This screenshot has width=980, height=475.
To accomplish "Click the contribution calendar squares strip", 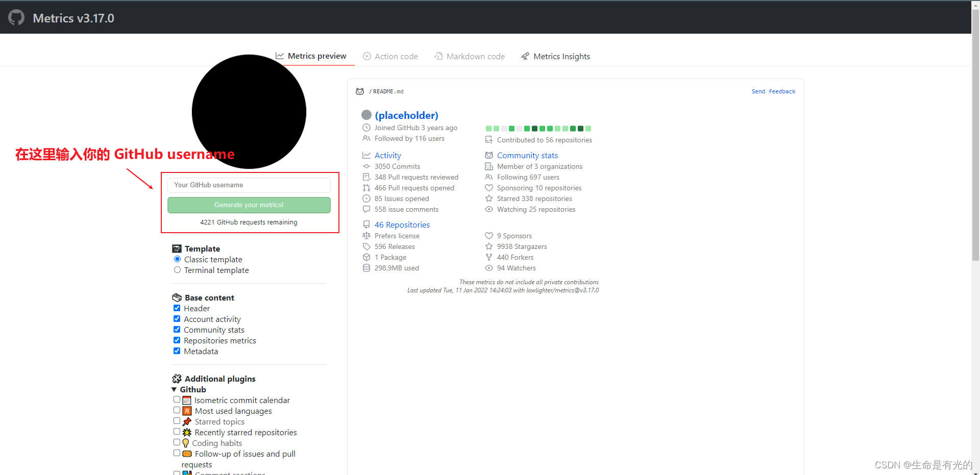I will (538, 129).
